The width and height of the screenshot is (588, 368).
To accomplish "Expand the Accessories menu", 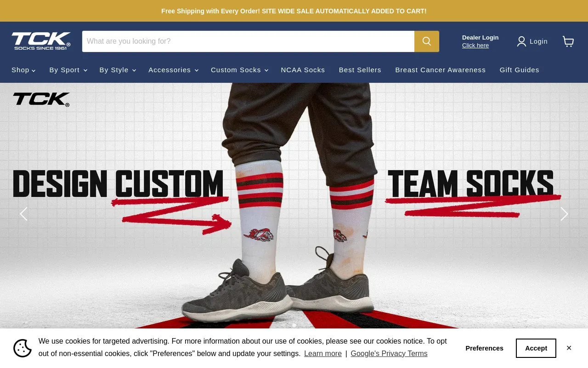I will (x=174, y=70).
